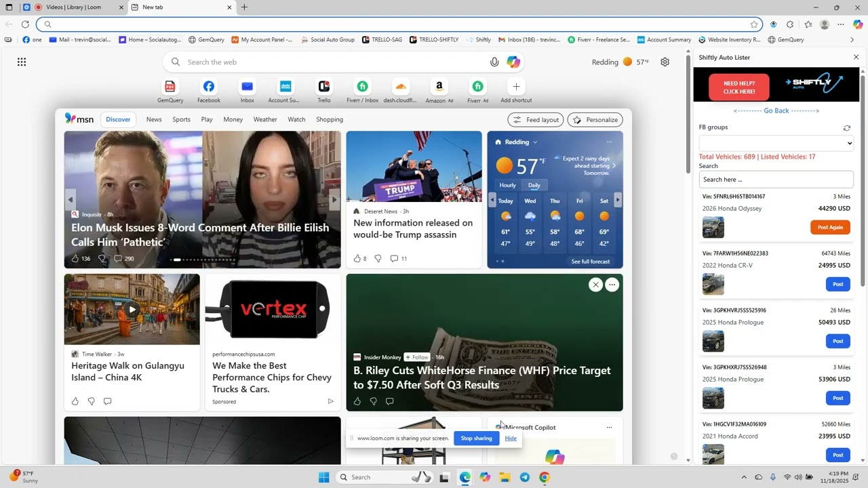
Task: Switch weather view to Hourly
Action: [508, 185]
